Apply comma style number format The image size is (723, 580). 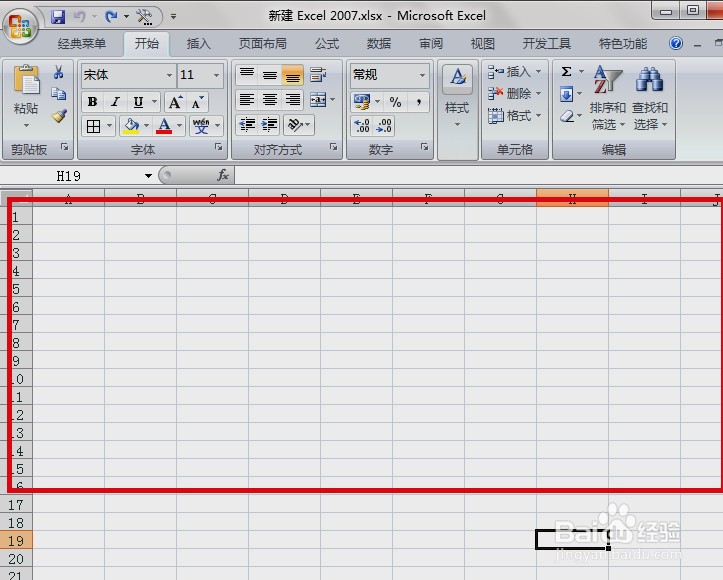coord(419,102)
